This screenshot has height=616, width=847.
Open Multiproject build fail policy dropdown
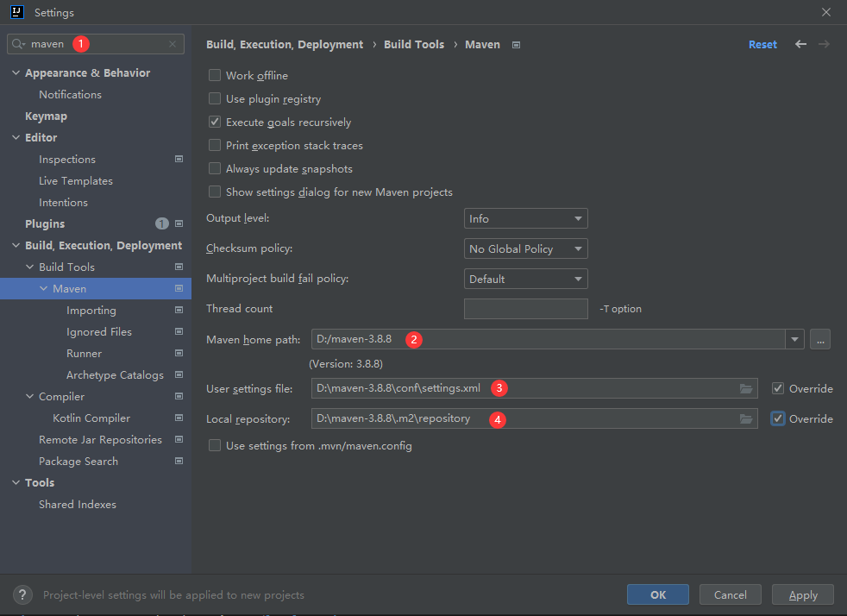525,280
